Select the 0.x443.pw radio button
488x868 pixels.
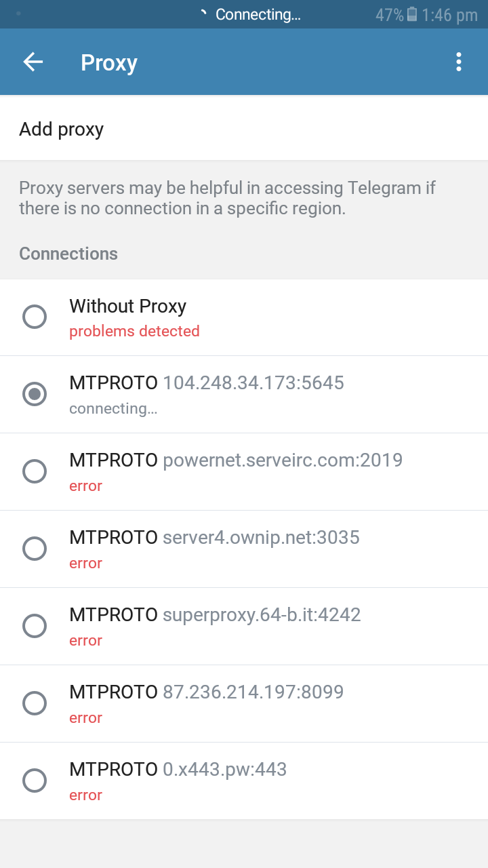35,781
